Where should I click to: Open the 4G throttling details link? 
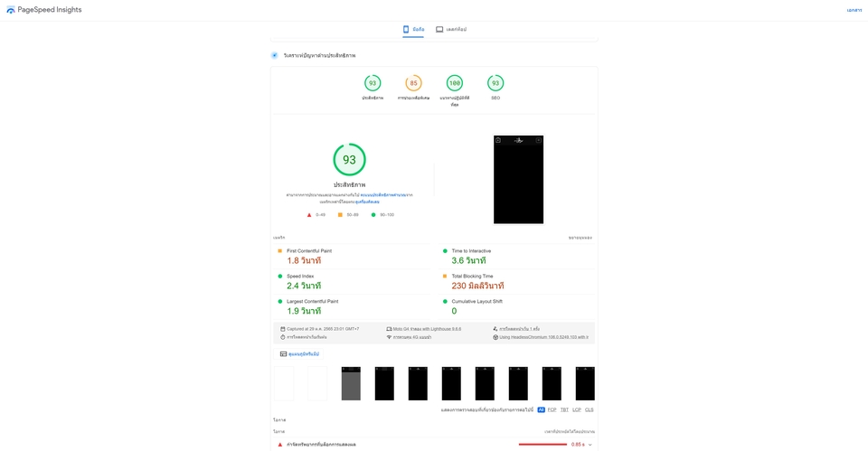point(412,337)
